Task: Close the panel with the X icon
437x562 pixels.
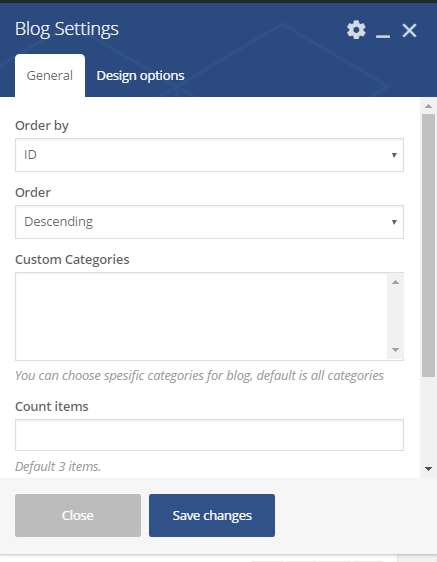Action: (409, 30)
